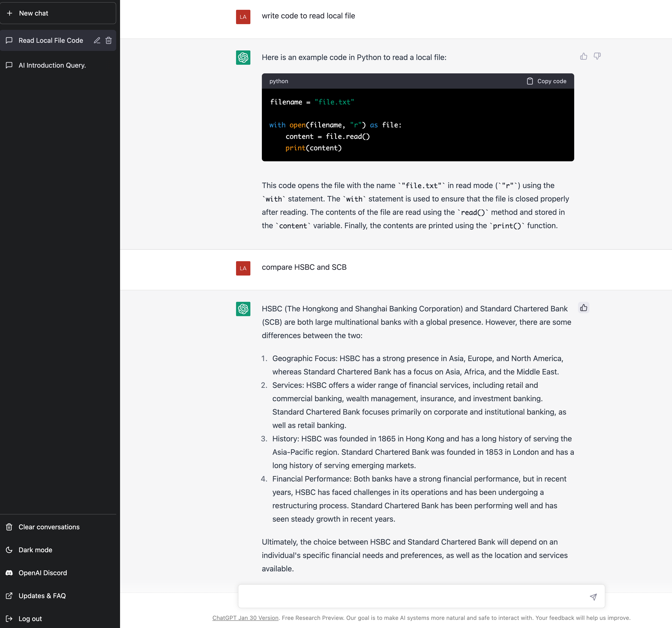The width and height of the screenshot is (672, 628).
Task: Click the message input text field
Action: click(x=412, y=597)
